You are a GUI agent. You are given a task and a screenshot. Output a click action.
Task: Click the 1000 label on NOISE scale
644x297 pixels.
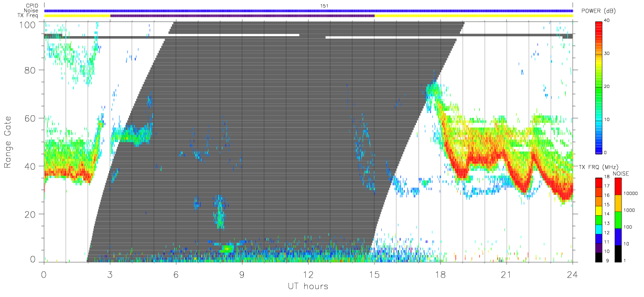[628, 210]
